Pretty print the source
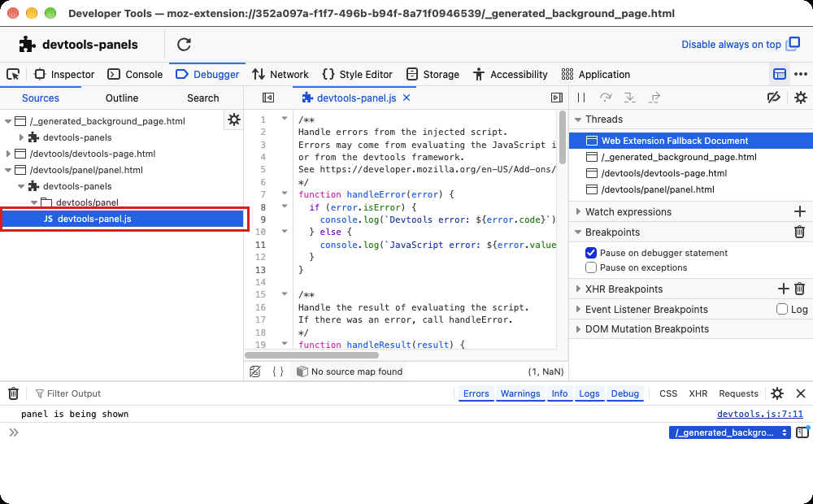 (278, 371)
